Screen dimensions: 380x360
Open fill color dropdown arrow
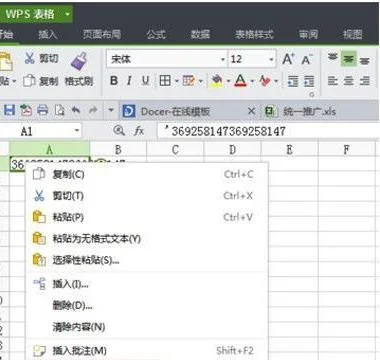228,81
